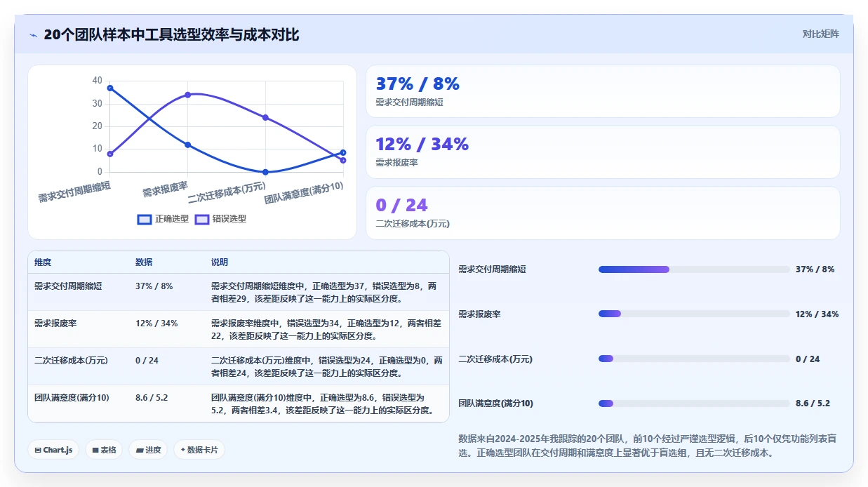The image size is (868, 487).
Task: Select the 进度 tag chip
Action: click(x=148, y=450)
